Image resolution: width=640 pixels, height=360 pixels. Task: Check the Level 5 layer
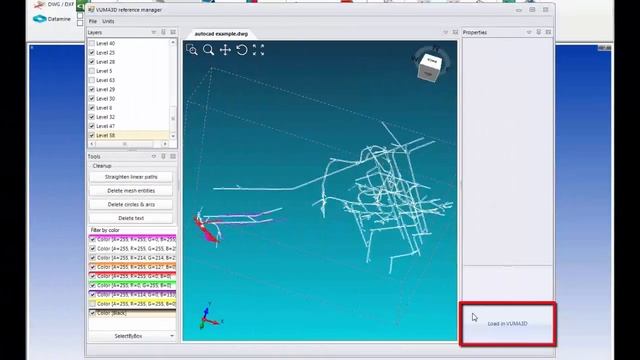92,71
